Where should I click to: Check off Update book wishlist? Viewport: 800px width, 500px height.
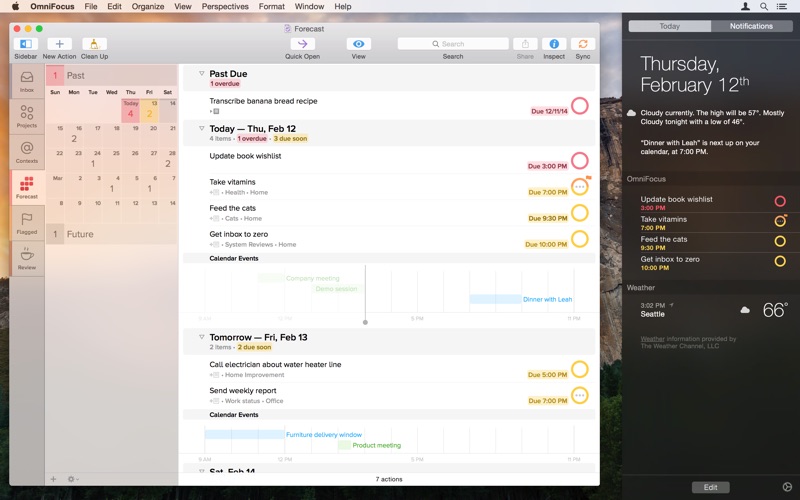coord(580,161)
